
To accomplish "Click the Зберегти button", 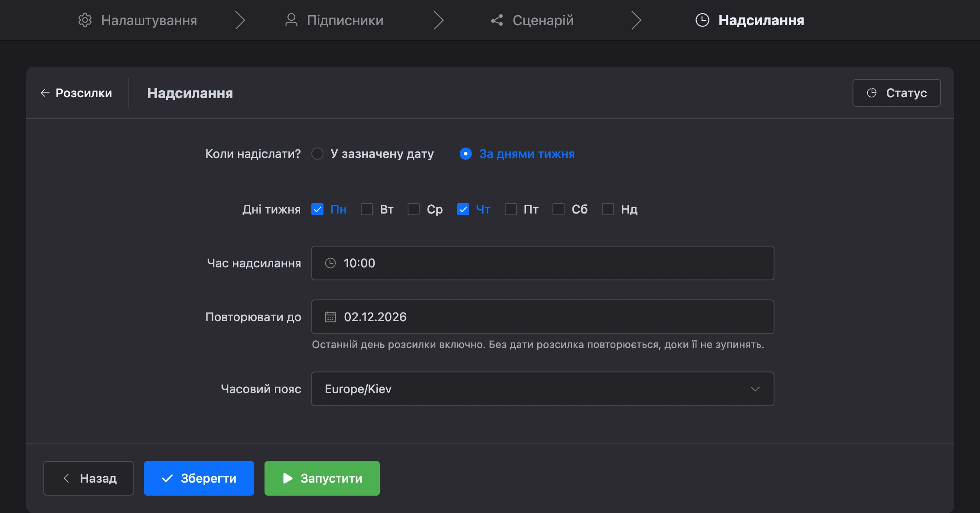I will pyautogui.click(x=199, y=478).
